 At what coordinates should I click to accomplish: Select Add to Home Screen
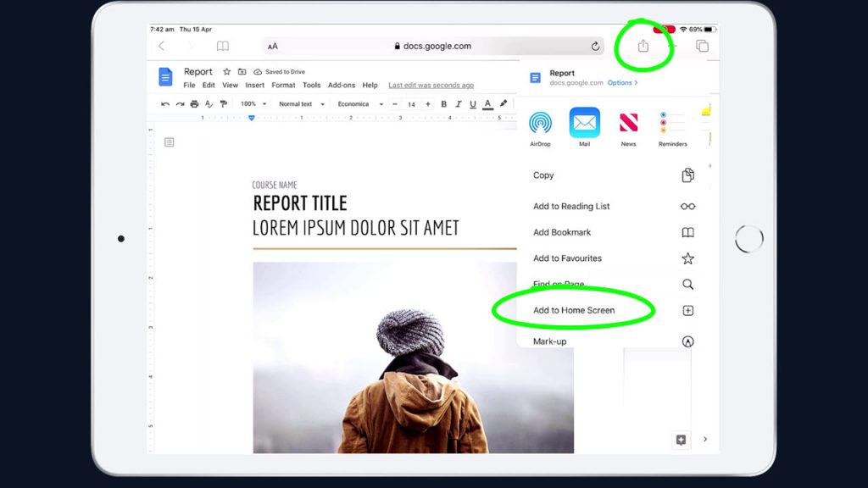click(575, 310)
